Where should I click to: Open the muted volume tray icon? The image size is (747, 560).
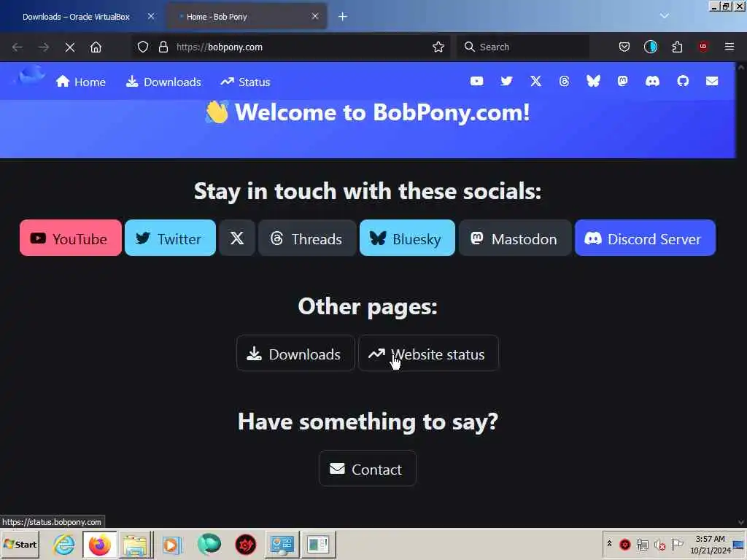click(659, 544)
